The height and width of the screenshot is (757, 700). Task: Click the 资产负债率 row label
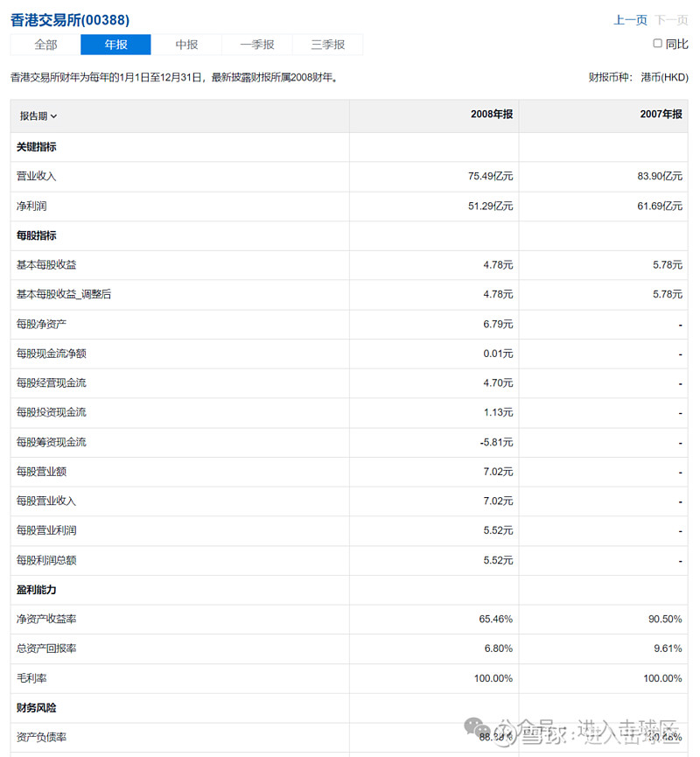(41, 737)
